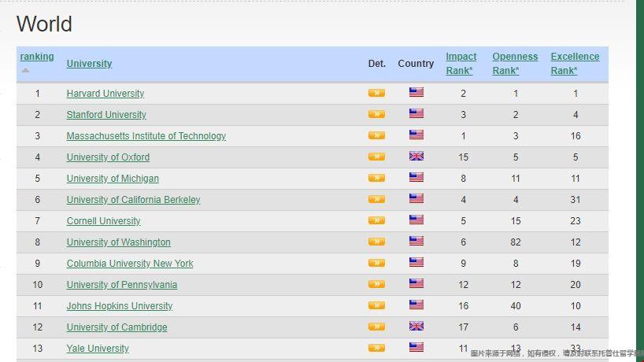Click the Country column header

416,64
